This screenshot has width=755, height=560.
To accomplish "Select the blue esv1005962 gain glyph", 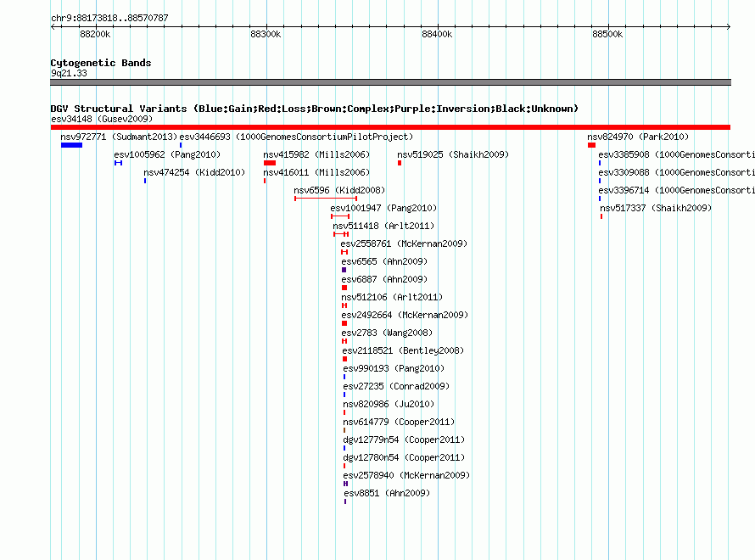I will pos(119,163).
